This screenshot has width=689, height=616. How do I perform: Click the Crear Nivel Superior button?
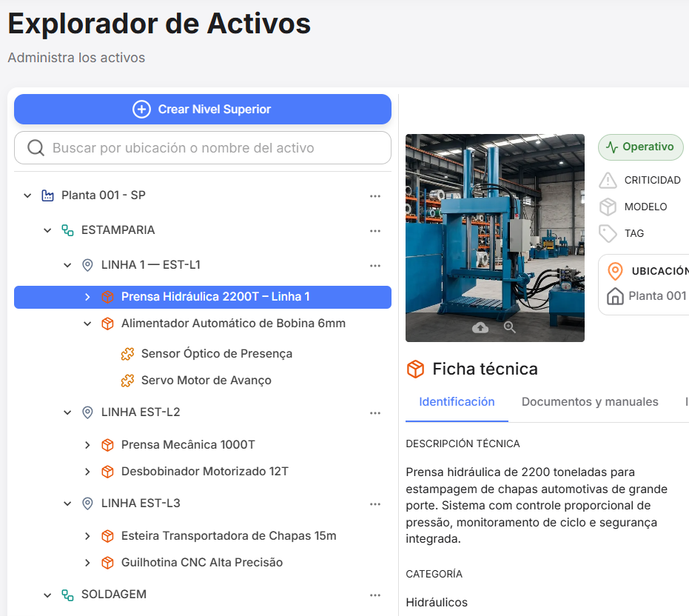tap(203, 109)
